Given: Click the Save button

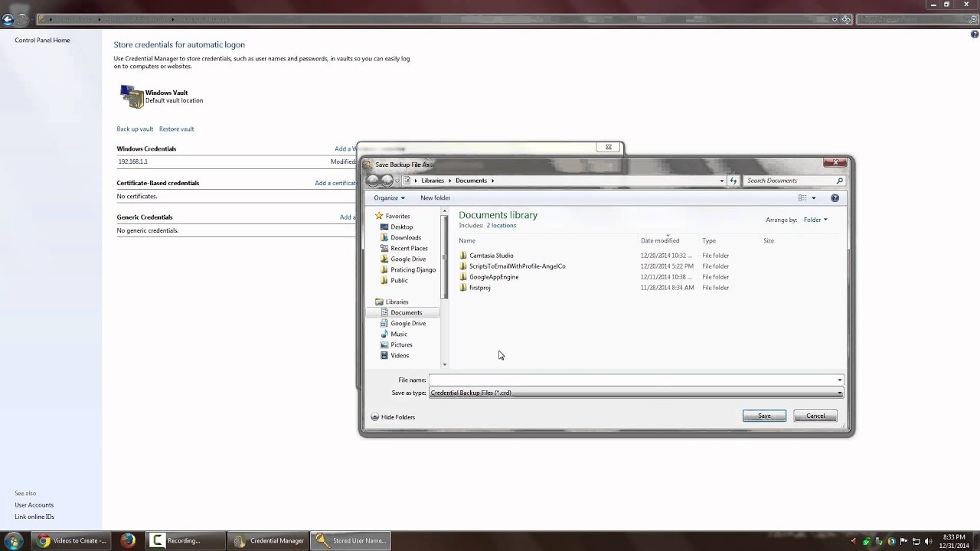Looking at the screenshot, I should pyautogui.click(x=764, y=416).
